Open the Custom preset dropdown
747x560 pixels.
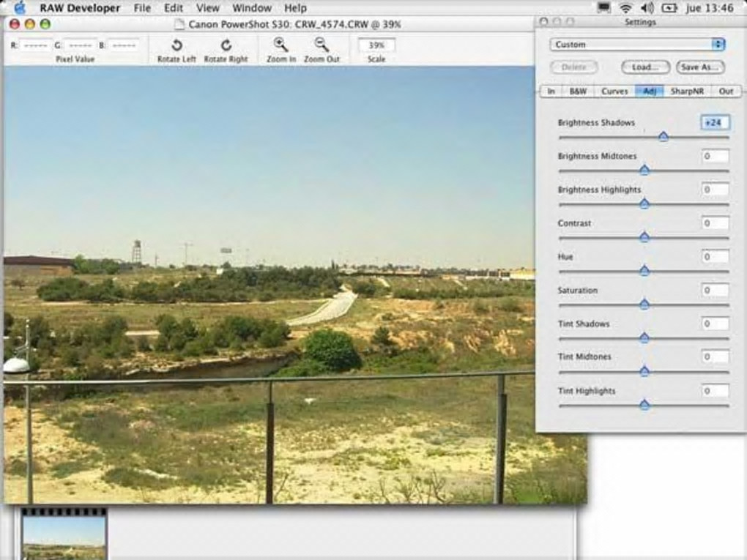pyautogui.click(x=637, y=44)
